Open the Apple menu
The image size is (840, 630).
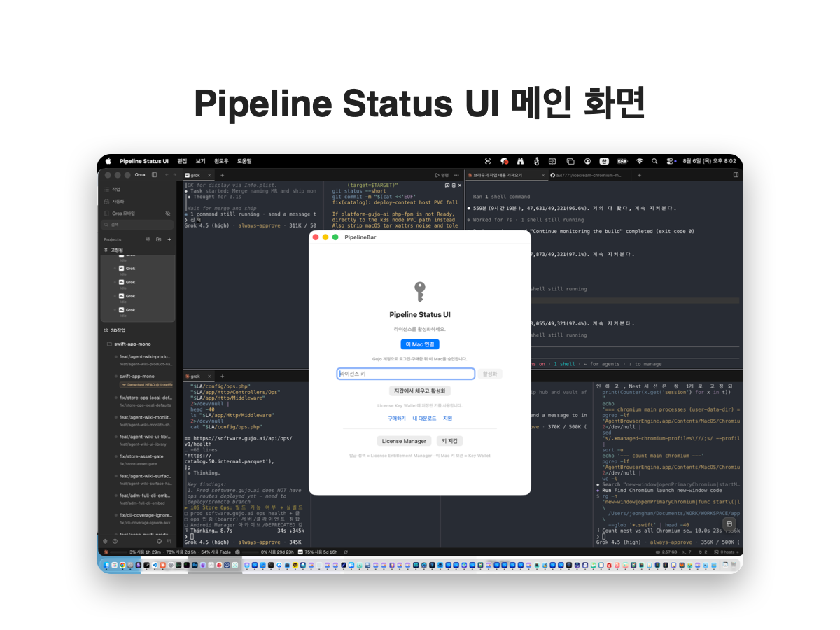click(x=108, y=161)
